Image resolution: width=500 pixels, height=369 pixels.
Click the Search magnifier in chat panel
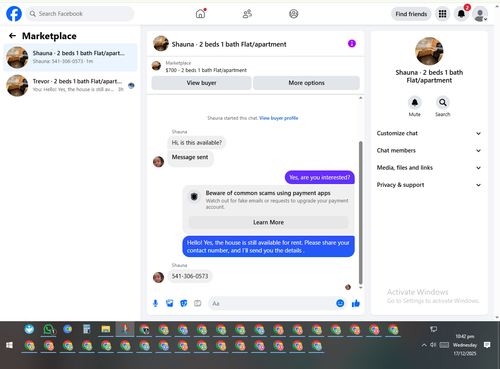(x=443, y=102)
